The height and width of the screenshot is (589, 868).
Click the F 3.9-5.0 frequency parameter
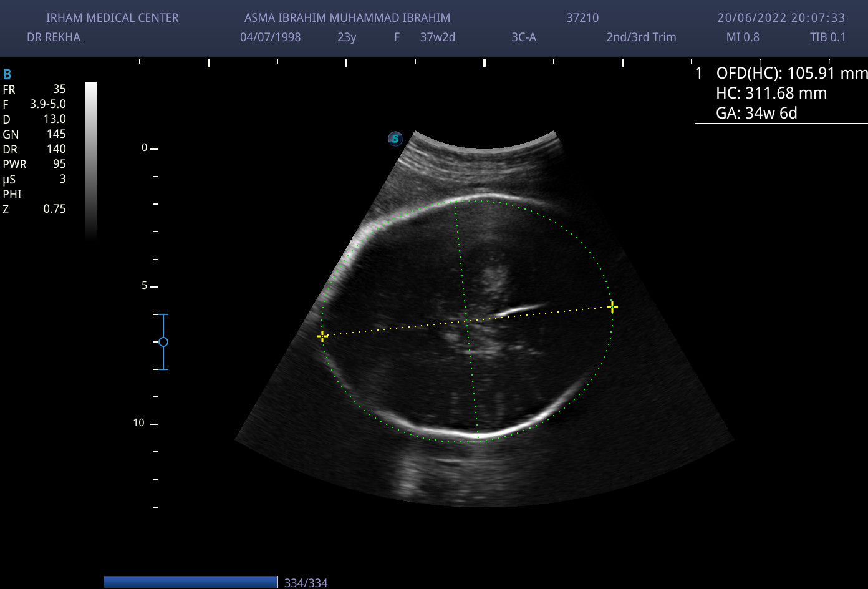pos(34,104)
